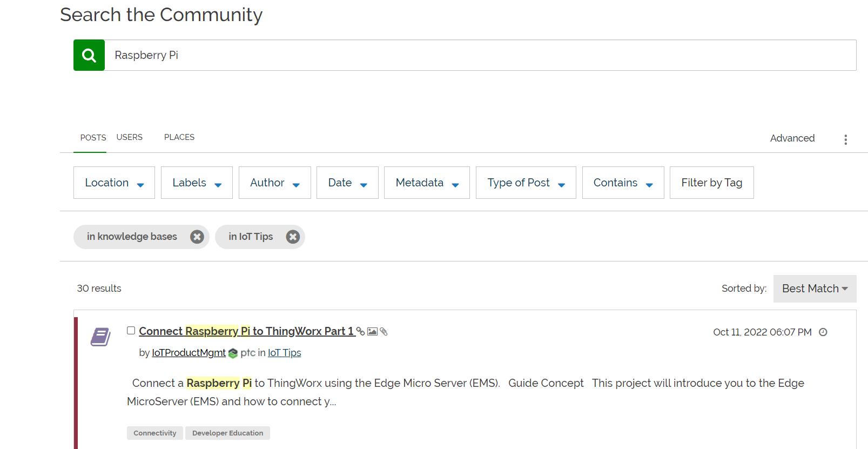Change sorting via Best Match dropdown

pos(815,289)
